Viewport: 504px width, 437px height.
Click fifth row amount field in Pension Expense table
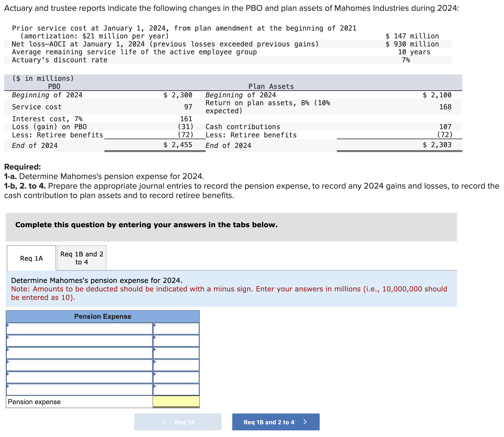pos(176,377)
